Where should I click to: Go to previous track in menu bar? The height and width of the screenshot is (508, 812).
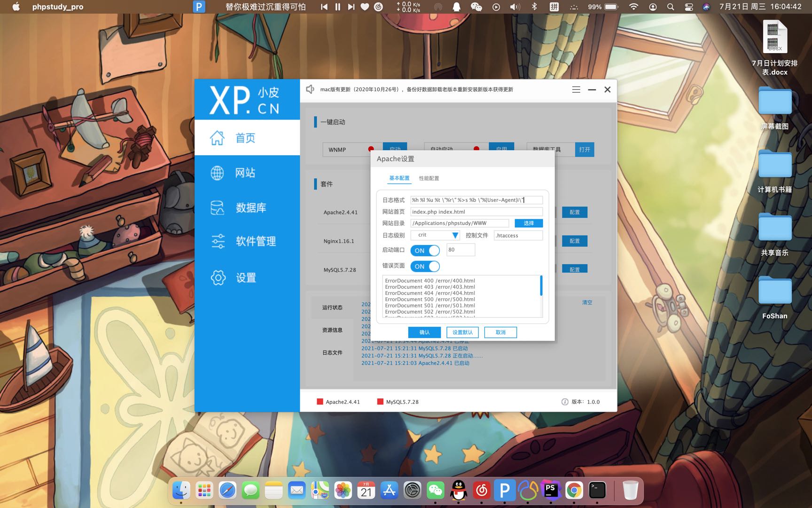click(324, 7)
